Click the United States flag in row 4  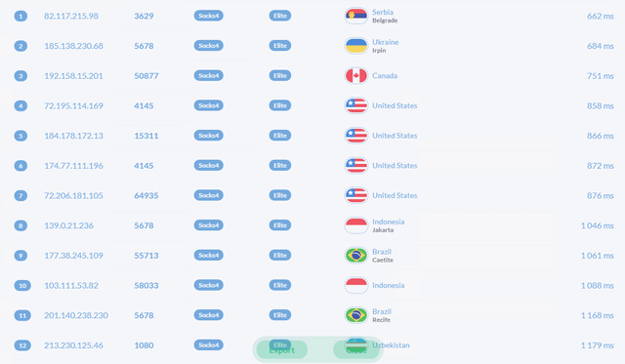[355, 105]
